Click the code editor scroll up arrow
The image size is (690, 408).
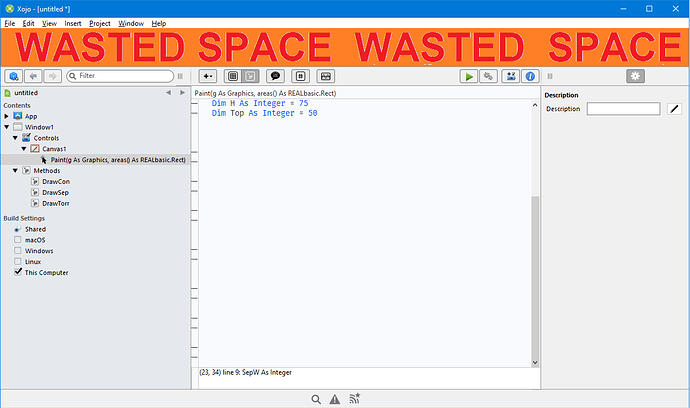[x=535, y=105]
